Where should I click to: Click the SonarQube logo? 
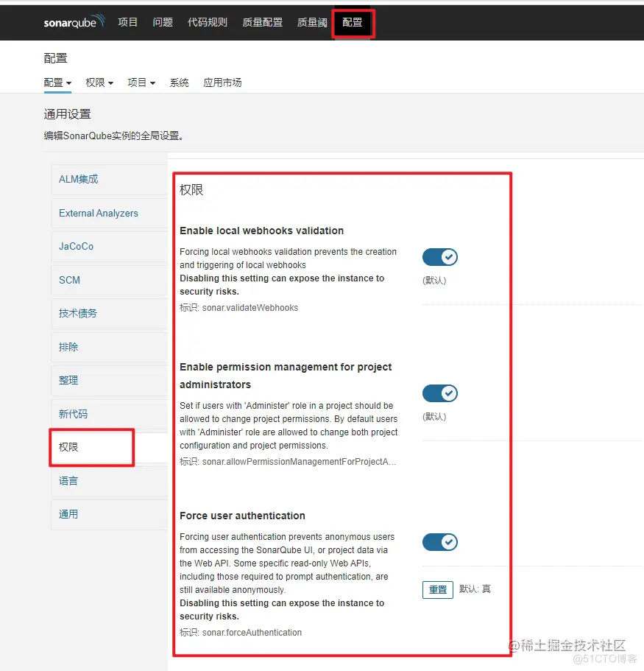74,21
